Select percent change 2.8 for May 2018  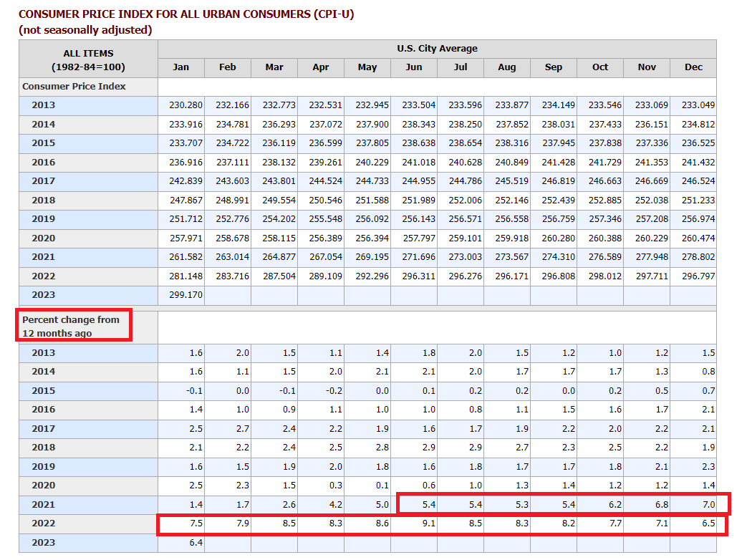382,448
